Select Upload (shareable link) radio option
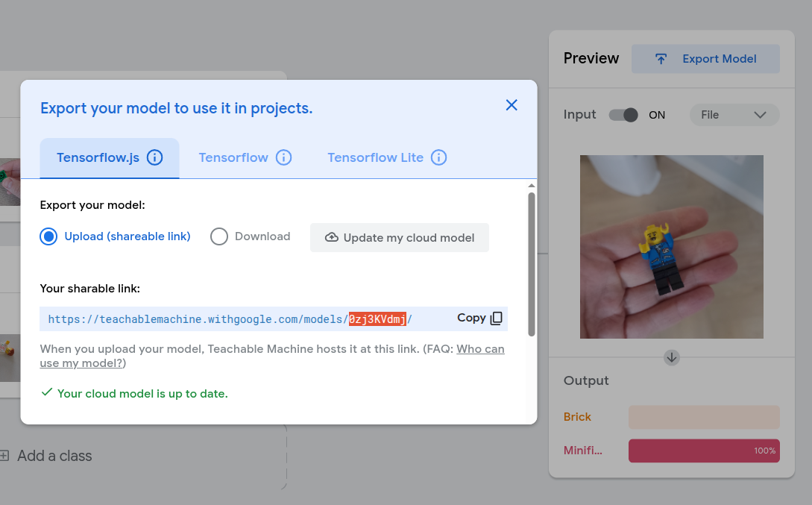 [x=49, y=236]
